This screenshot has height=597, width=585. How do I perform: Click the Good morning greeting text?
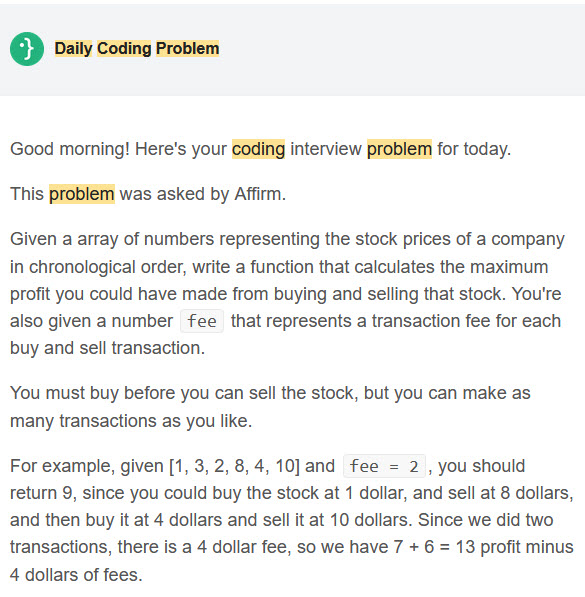(70, 149)
